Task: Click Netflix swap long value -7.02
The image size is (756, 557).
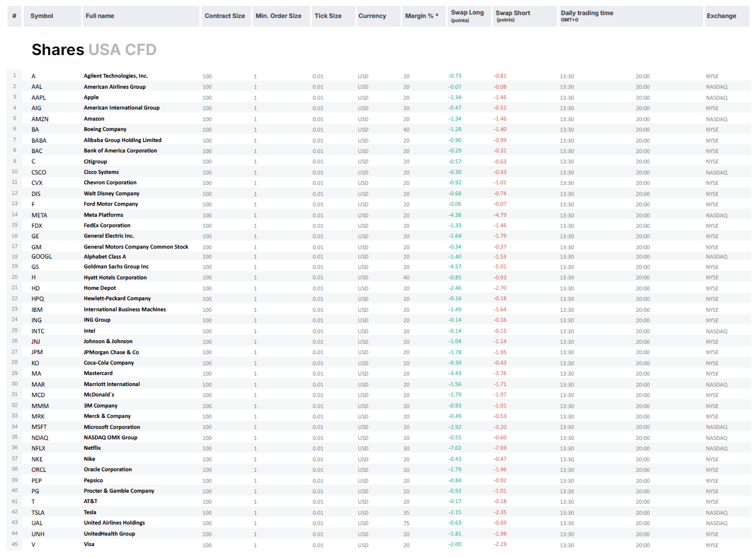Action: pyautogui.click(x=455, y=448)
